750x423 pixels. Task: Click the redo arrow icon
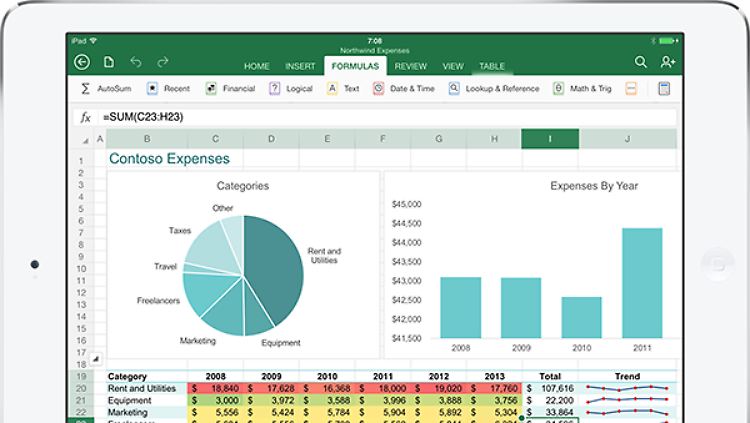coord(163,62)
